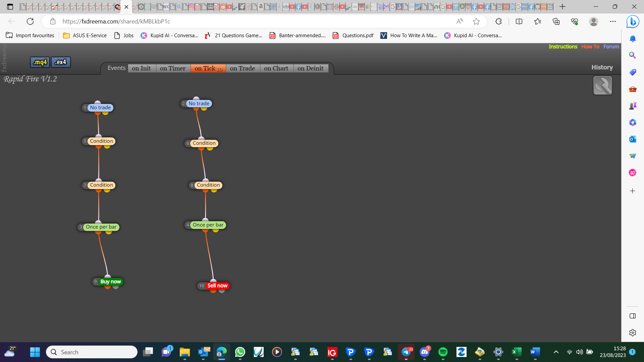Open the Questions.pdf bookmark
The height and width of the screenshot is (362, 644).
tap(353, 36)
